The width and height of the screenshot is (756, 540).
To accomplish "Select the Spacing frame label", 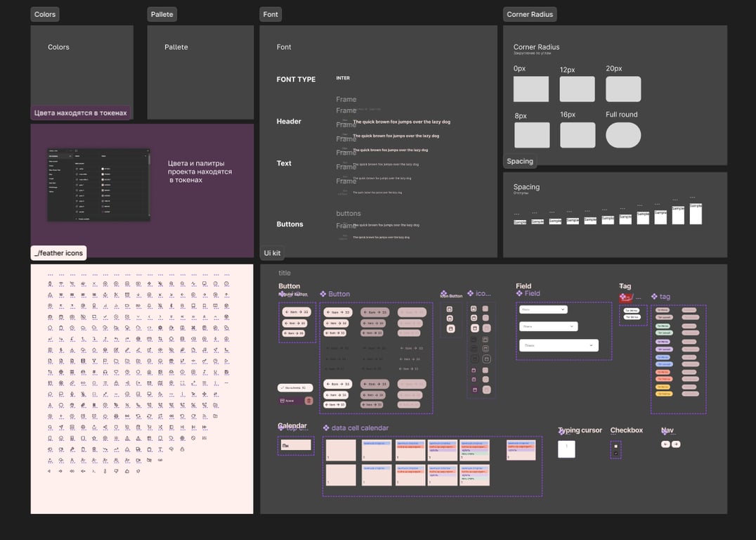I will click(x=520, y=161).
